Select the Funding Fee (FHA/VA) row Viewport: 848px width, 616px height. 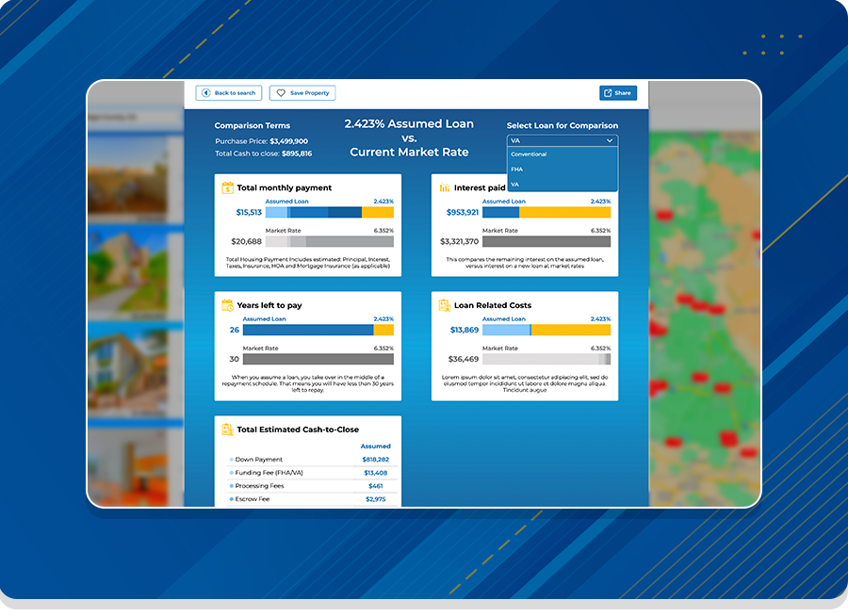269,473
